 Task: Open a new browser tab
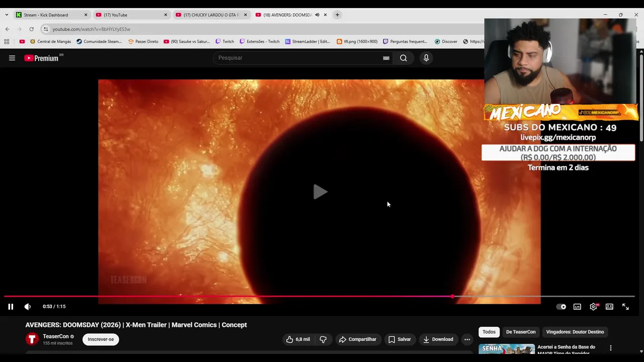pyautogui.click(x=337, y=15)
